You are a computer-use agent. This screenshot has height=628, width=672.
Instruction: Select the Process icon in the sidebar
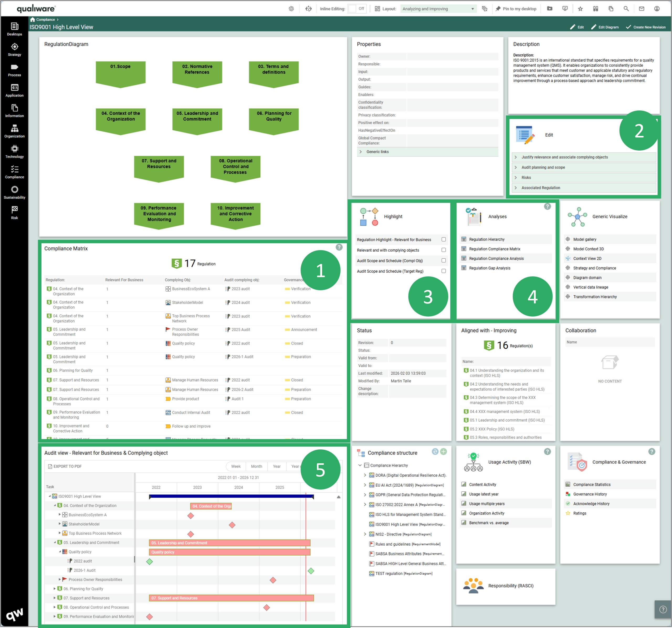coord(14,69)
